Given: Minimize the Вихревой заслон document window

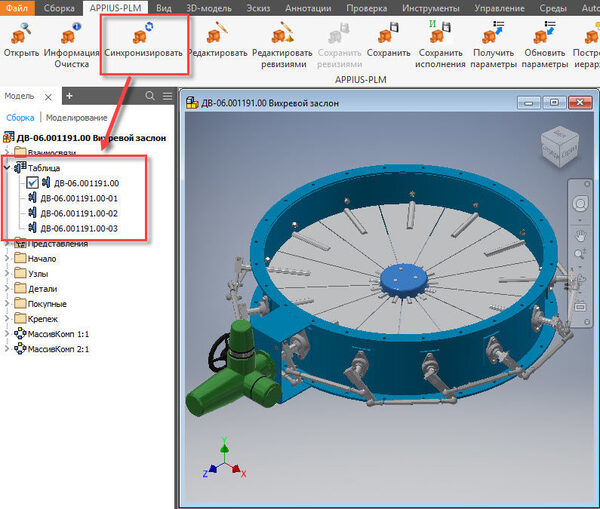Looking at the screenshot, I should pyautogui.click(x=529, y=103).
